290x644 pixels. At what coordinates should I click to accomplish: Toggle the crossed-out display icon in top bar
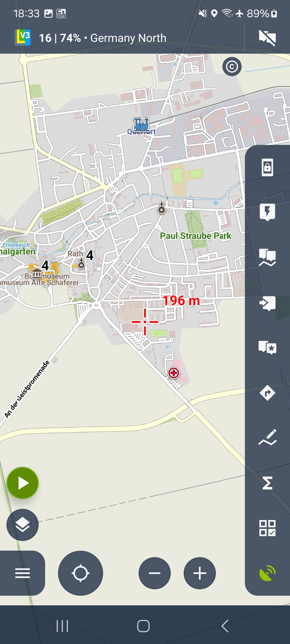pyautogui.click(x=267, y=38)
